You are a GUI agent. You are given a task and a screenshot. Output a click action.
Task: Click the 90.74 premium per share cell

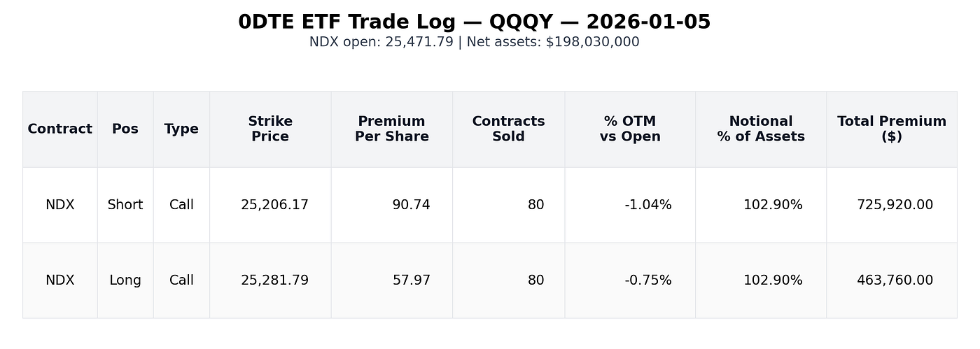[x=411, y=205]
